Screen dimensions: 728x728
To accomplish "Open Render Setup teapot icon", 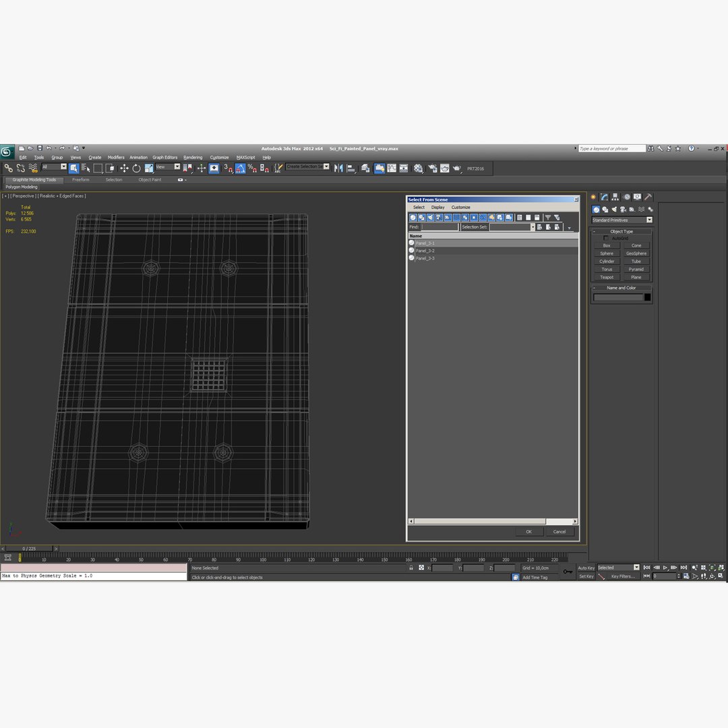I will pos(433,168).
